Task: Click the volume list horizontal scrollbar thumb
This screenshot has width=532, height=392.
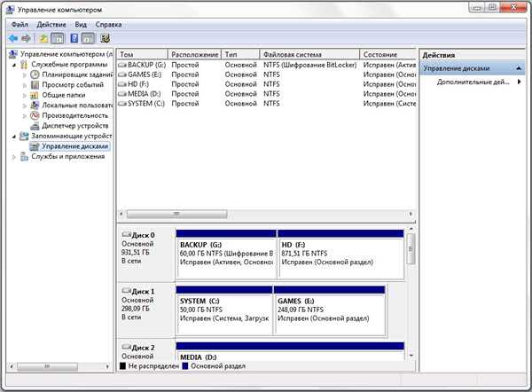Action: [176, 214]
